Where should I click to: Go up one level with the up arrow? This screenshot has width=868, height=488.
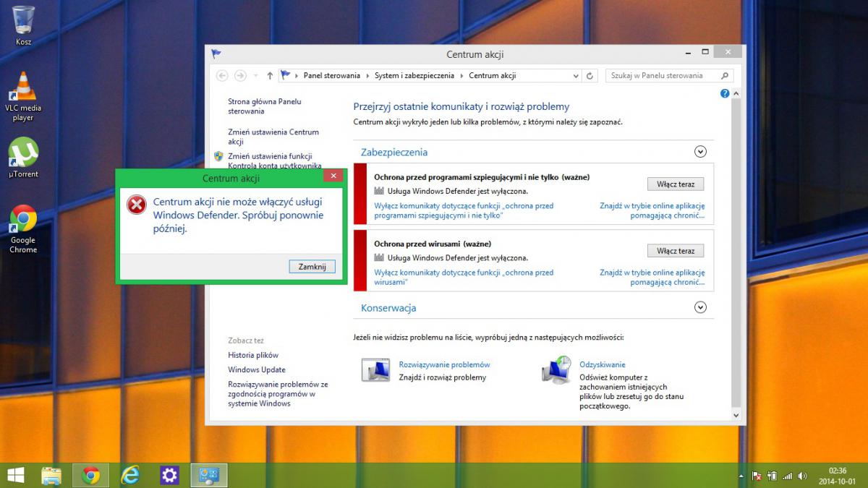pyautogui.click(x=270, y=75)
